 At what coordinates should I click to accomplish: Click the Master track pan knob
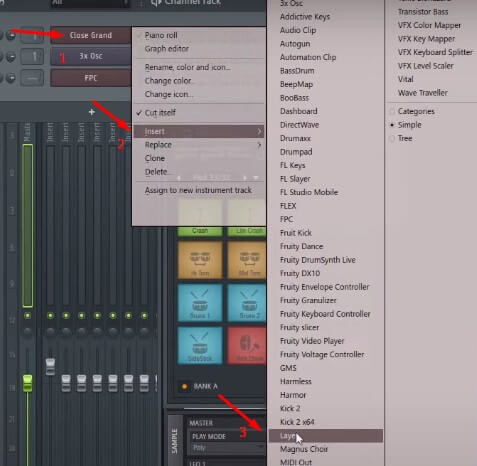(28, 331)
